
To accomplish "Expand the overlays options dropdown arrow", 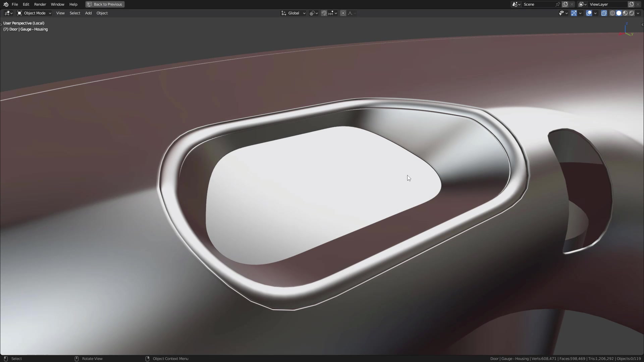I will click(x=595, y=13).
